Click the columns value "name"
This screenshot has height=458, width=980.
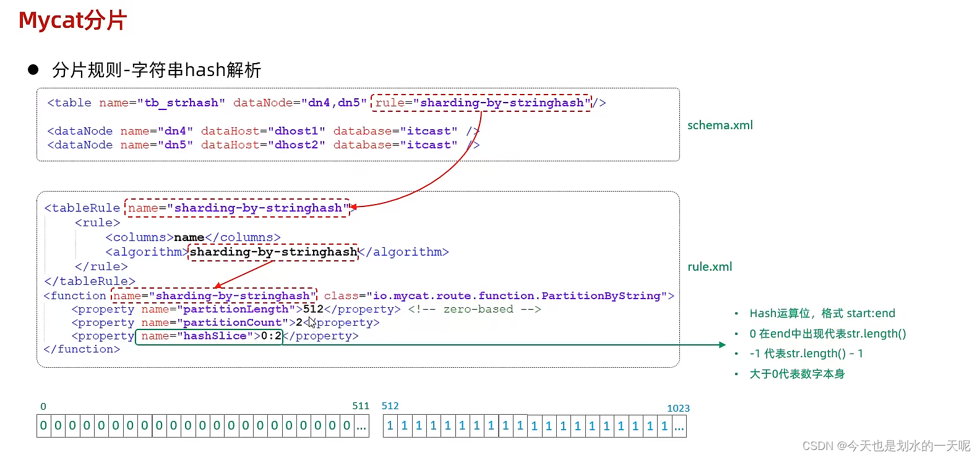tap(189, 237)
